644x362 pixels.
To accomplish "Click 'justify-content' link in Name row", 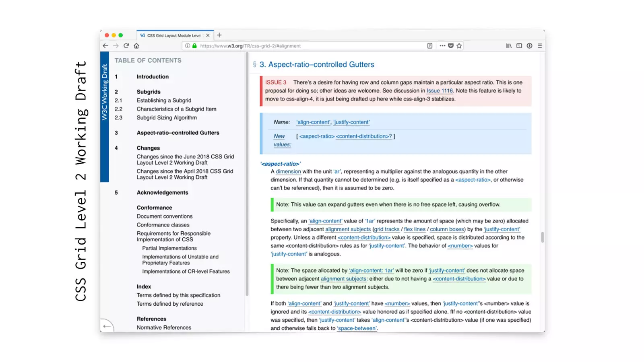I will pyautogui.click(x=351, y=122).
